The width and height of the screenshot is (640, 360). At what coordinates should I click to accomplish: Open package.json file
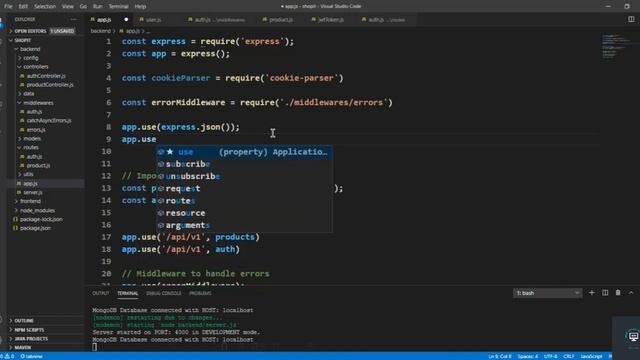coord(35,228)
